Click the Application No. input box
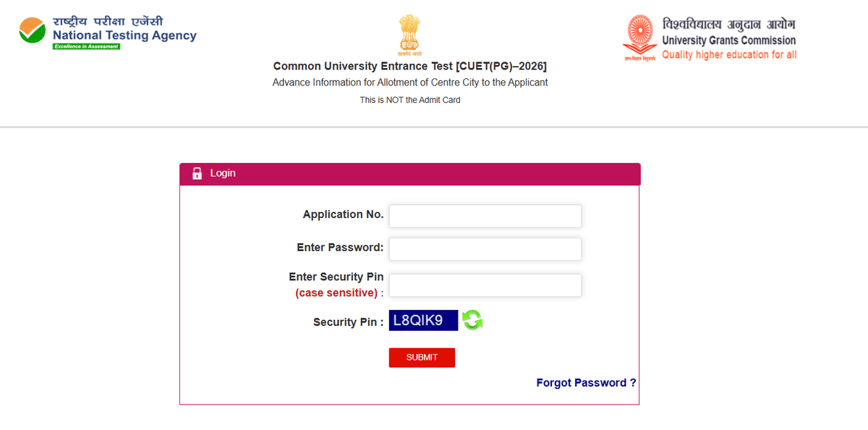 point(485,216)
